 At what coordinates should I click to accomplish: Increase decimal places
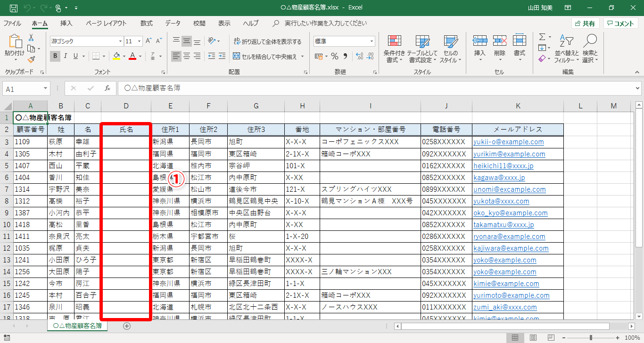(359, 56)
